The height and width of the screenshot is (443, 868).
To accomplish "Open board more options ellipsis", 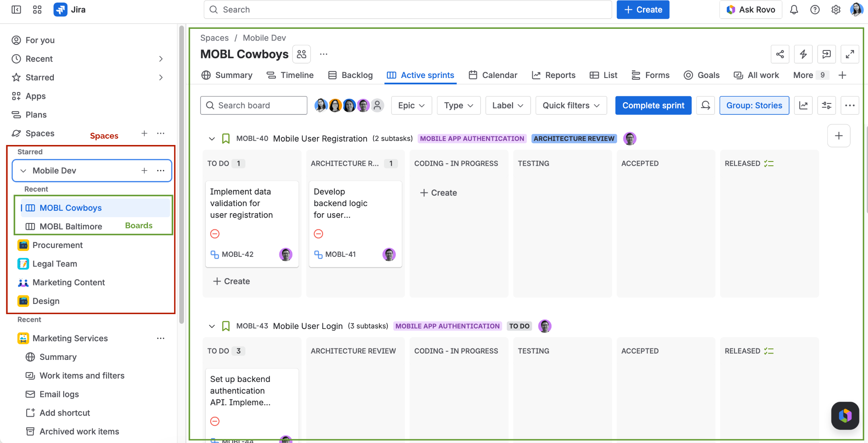I will coord(850,106).
